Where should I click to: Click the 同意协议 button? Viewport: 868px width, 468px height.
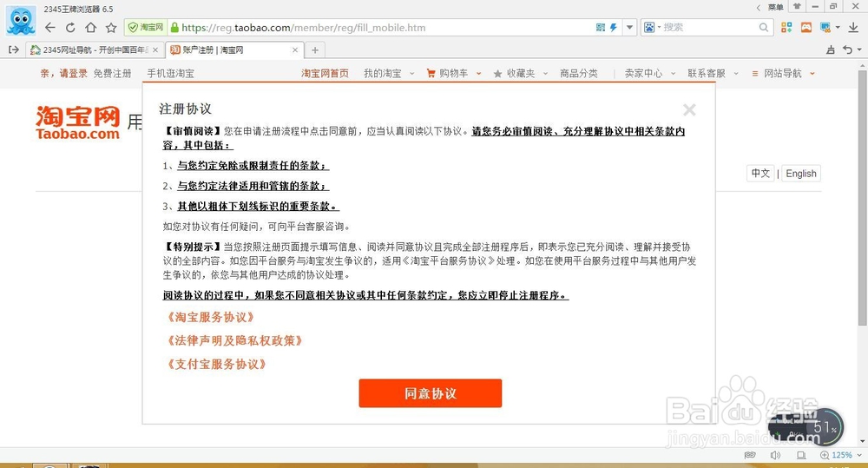431,393
